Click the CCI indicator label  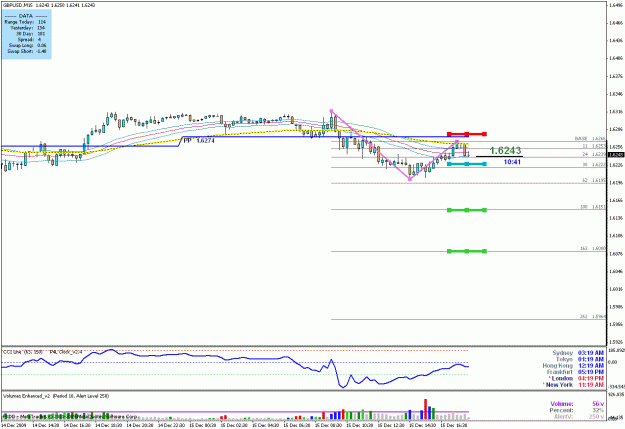23,352
